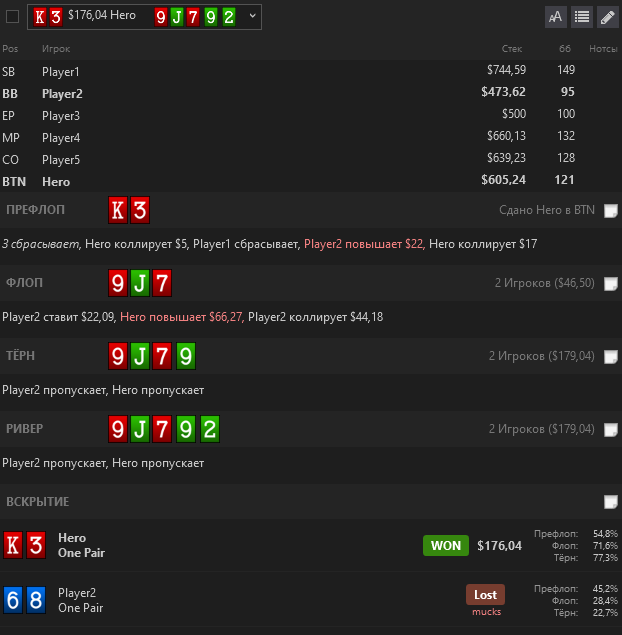The height and width of the screenshot is (635, 622).
Task: Click the ПРЕФЛОП street label
Action: (x=35, y=210)
